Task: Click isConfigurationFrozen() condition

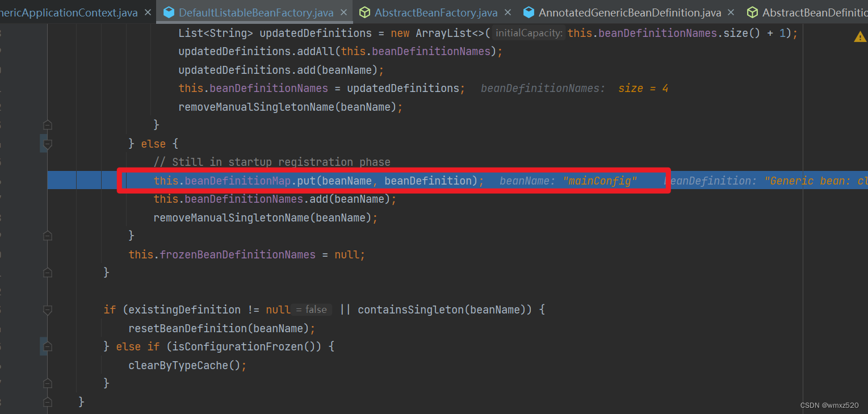Action: (247, 346)
